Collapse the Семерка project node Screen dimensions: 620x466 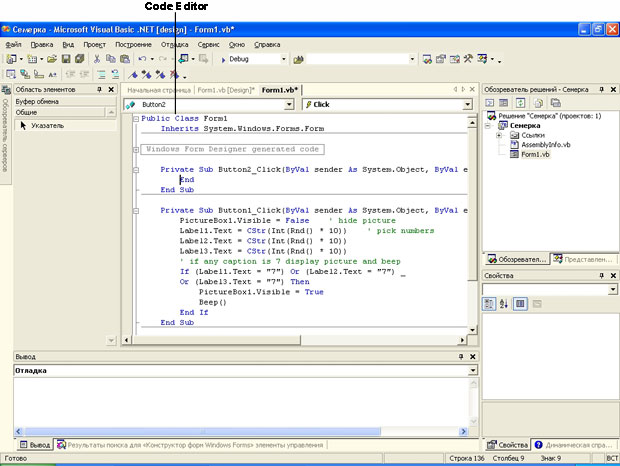(x=488, y=126)
